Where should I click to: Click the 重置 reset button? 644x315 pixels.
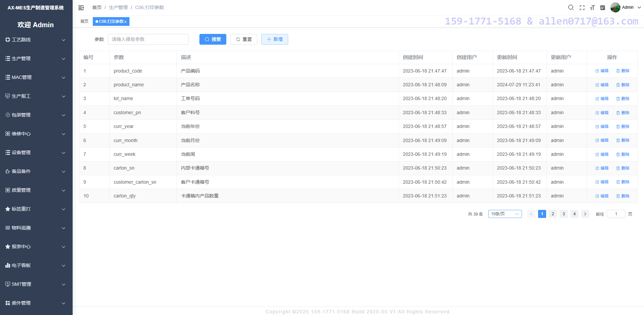pos(244,39)
